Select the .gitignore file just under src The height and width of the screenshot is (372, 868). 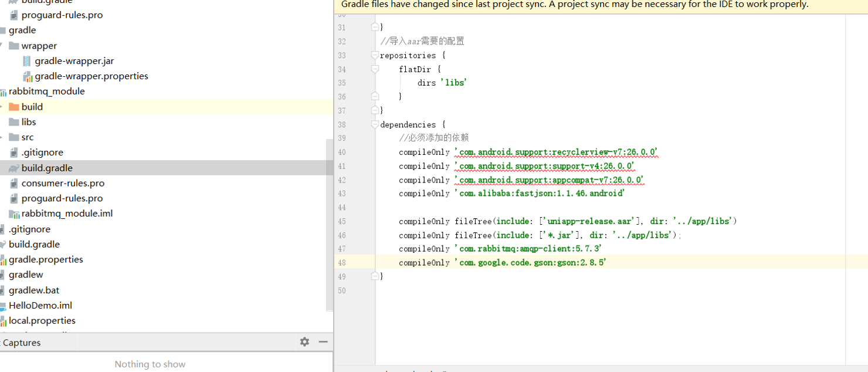pyautogui.click(x=42, y=153)
